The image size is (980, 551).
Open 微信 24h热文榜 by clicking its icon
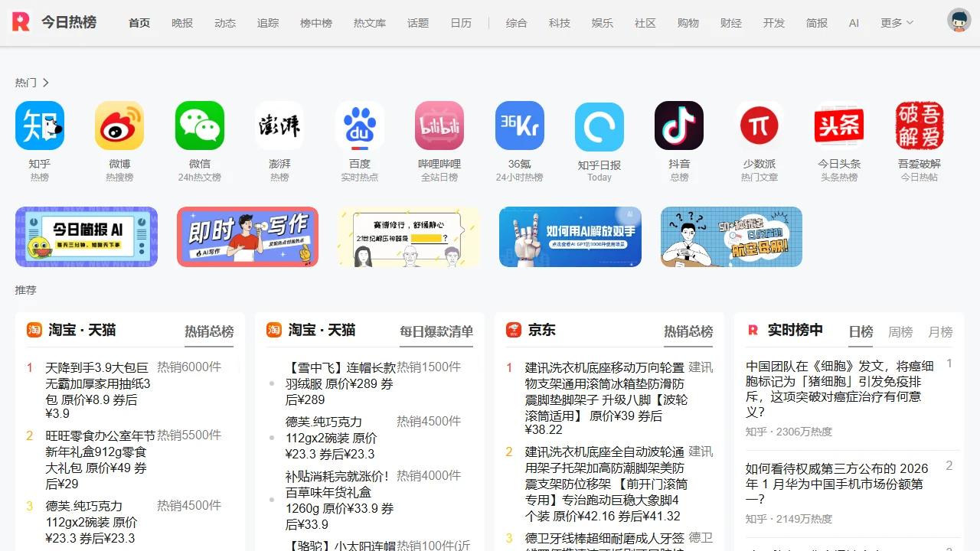click(x=200, y=125)
